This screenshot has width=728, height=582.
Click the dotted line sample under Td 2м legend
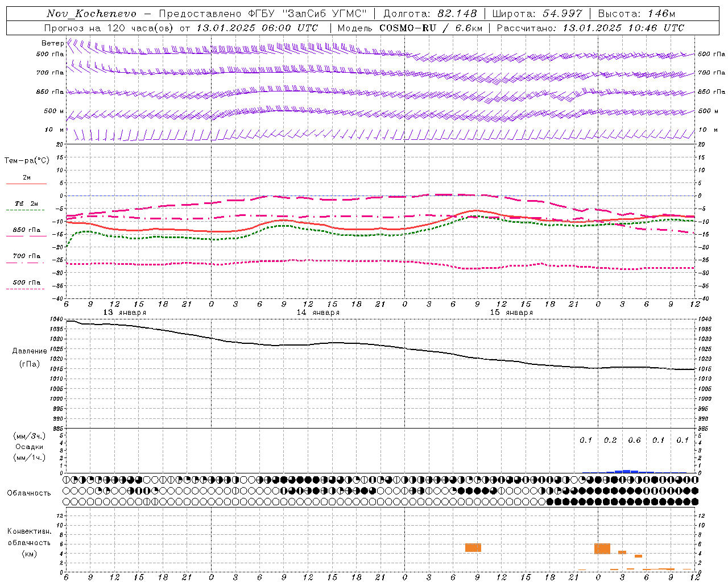25,210
